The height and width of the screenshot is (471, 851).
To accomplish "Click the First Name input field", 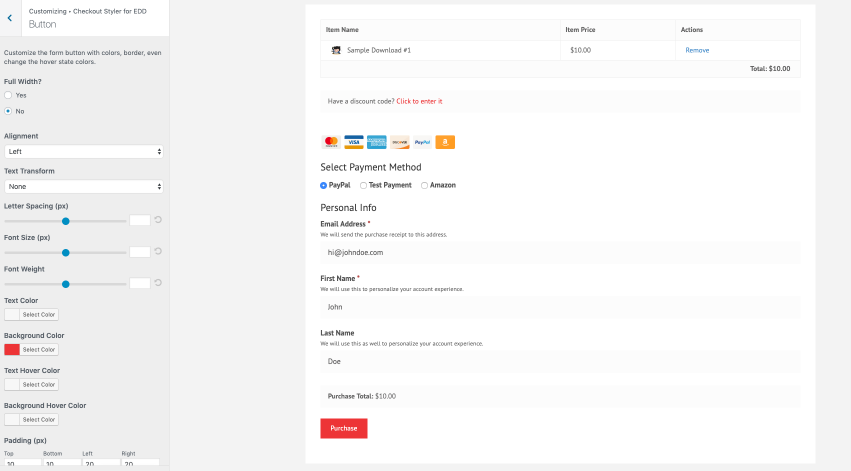I will (560, 307).
